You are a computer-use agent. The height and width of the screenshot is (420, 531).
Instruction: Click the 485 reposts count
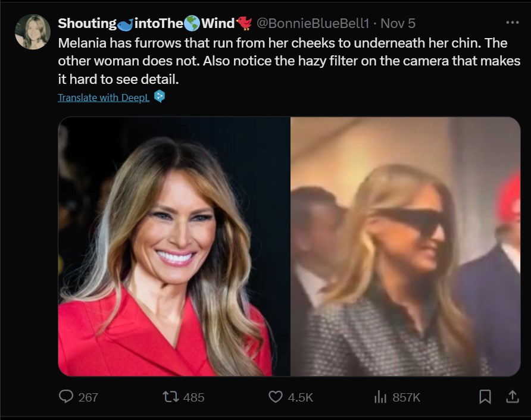tap(193, 397)
